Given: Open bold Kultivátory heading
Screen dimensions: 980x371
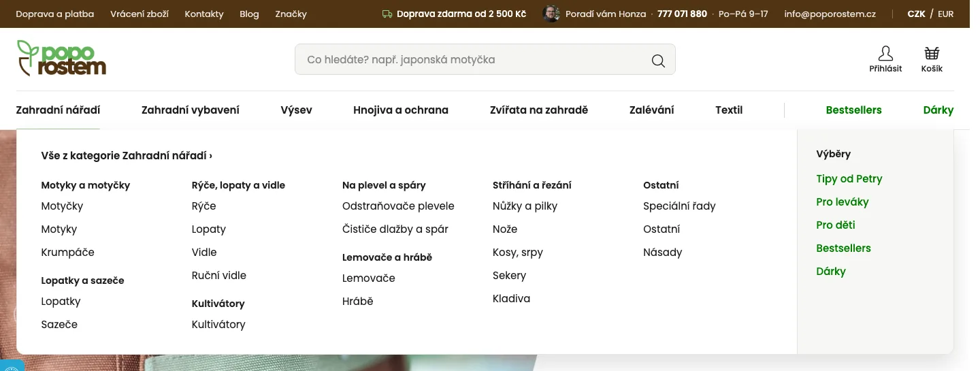Looking at the screenshot, I should pos(218,304).
